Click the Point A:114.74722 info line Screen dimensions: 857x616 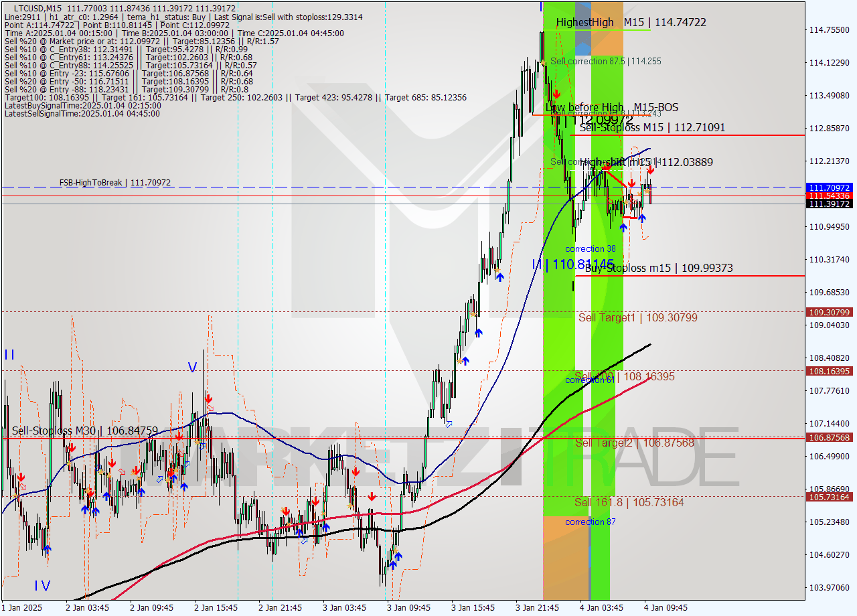116,25
